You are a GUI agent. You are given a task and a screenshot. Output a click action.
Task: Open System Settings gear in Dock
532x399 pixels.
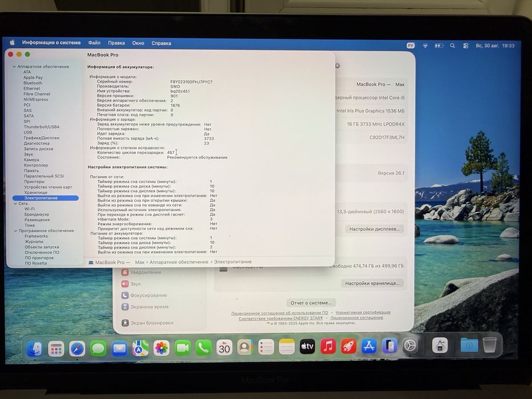pos(410,346)
